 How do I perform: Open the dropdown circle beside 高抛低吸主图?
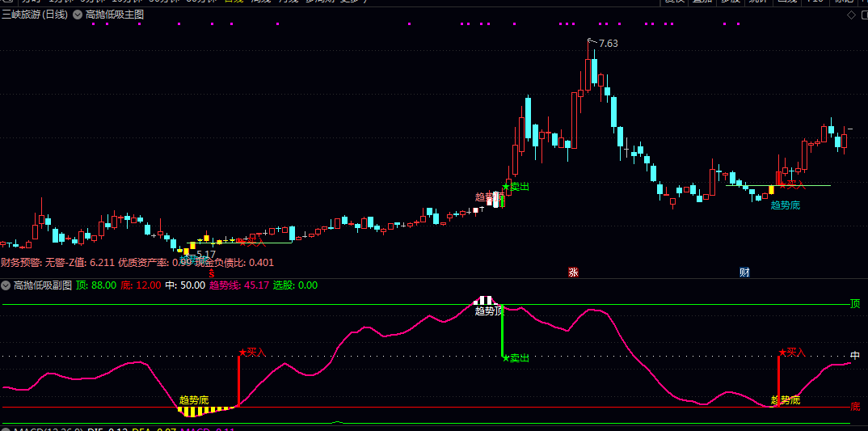[77, 15]
